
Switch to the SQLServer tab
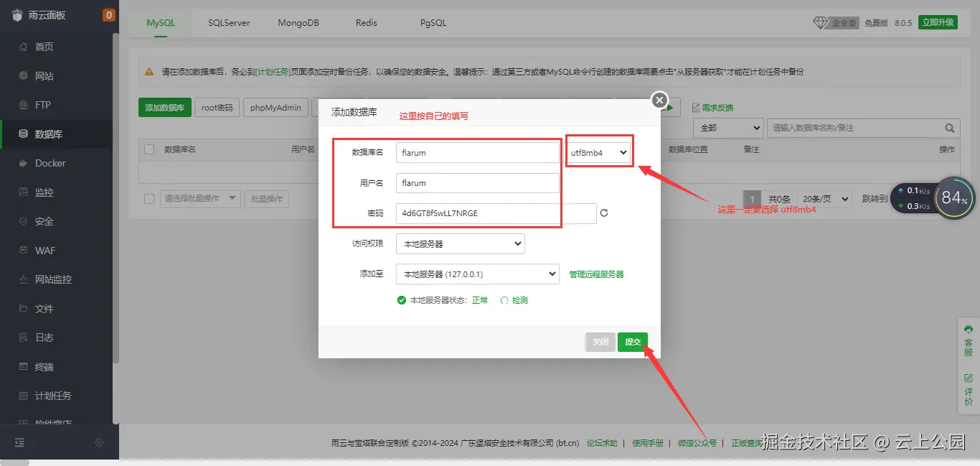(230, 23)
